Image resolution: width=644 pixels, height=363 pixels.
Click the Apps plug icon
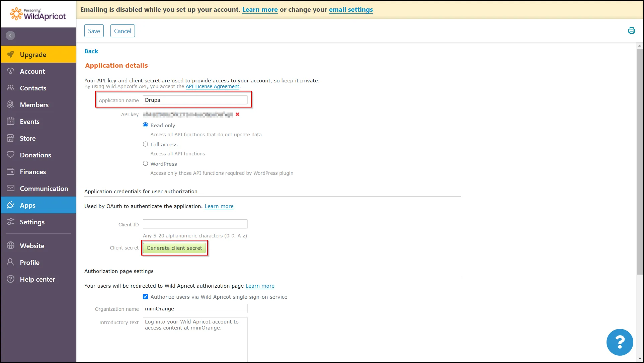coord(11,205)
